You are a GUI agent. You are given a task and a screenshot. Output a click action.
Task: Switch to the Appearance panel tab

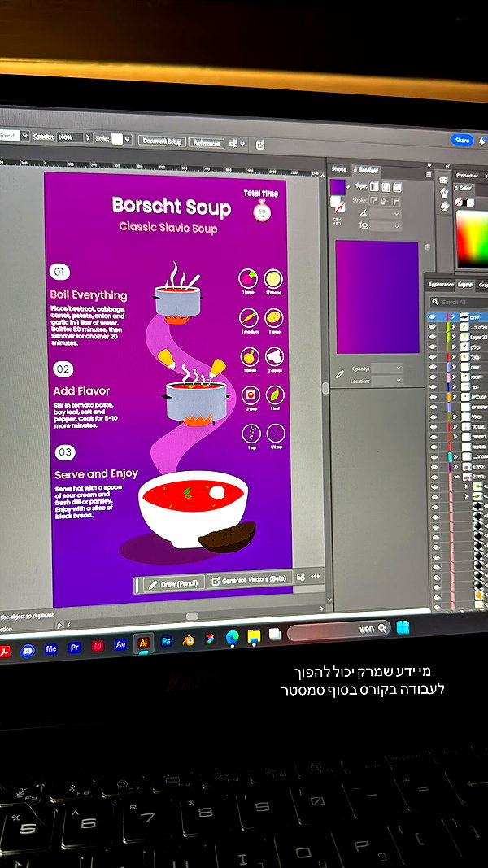(x=441, y=284)
